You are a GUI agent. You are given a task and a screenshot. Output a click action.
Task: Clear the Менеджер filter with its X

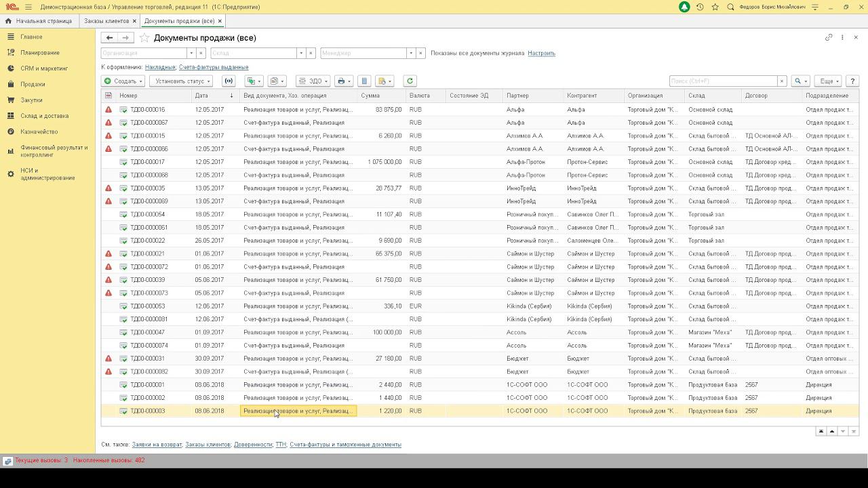(x=421, y=53)
